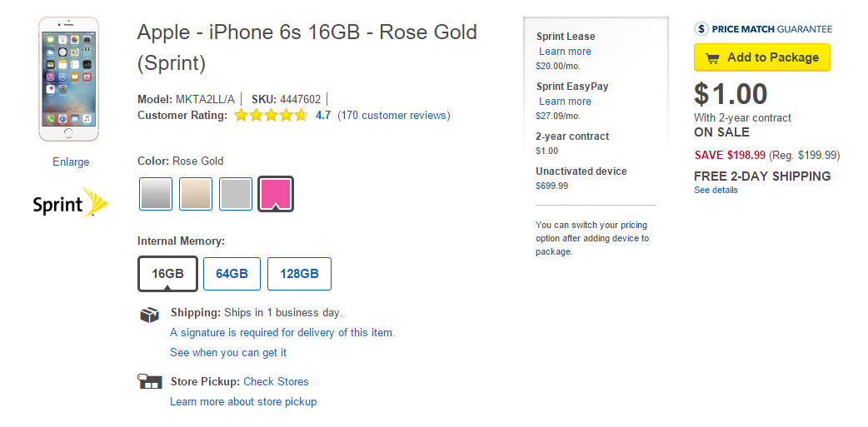This screenshot has height=427, width=868.
Task: Choose the Gold color swatch
Action: tap(196, 194)
